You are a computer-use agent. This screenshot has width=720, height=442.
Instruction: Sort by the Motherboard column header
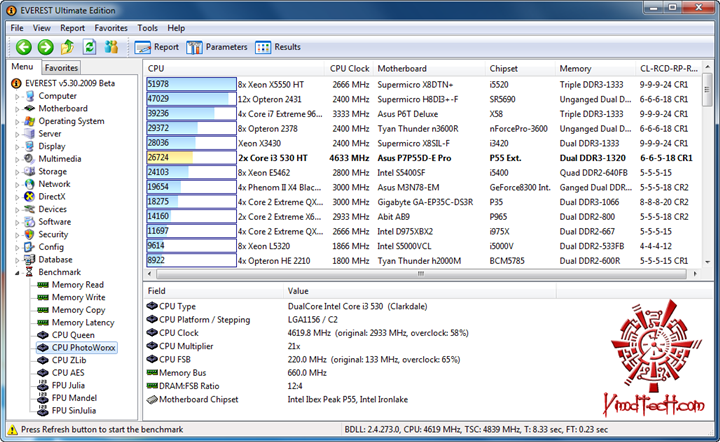pos(429,68)
